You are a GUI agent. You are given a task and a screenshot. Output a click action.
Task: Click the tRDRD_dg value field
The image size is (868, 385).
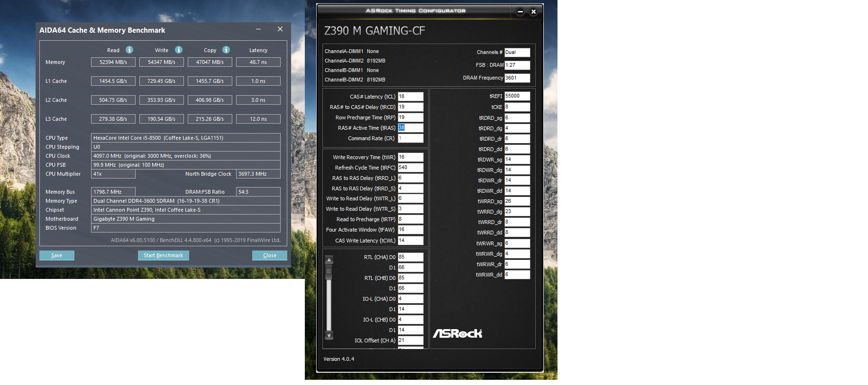pyautogui.click(x=517, y=128)
